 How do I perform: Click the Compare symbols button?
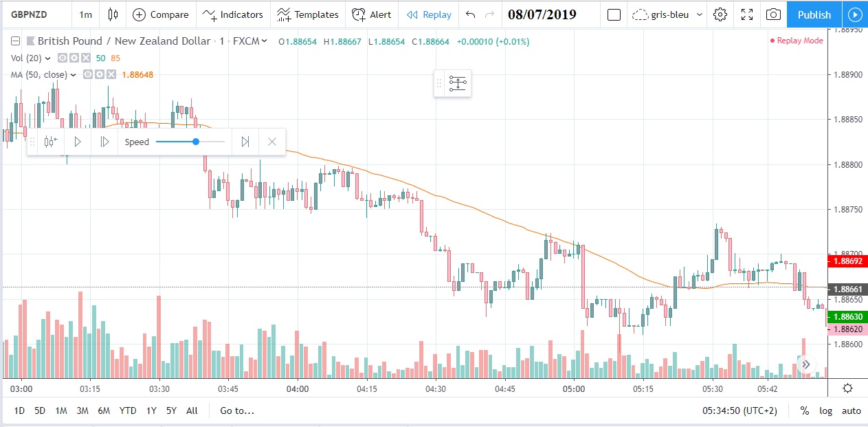(x=161, y=14)
